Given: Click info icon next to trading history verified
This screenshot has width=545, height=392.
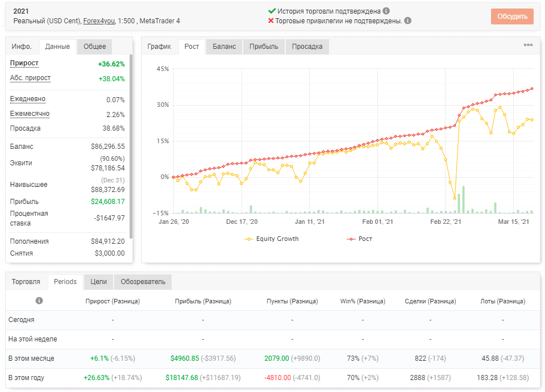Looking at the screenshot, I should pyautogui.click(x=386, y=11).
